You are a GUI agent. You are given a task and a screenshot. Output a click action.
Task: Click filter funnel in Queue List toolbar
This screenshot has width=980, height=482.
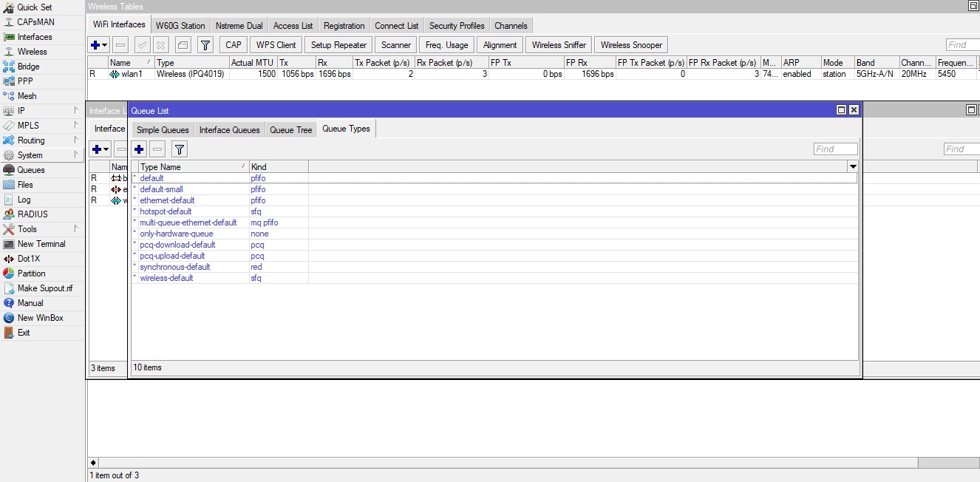coord(179,149)
